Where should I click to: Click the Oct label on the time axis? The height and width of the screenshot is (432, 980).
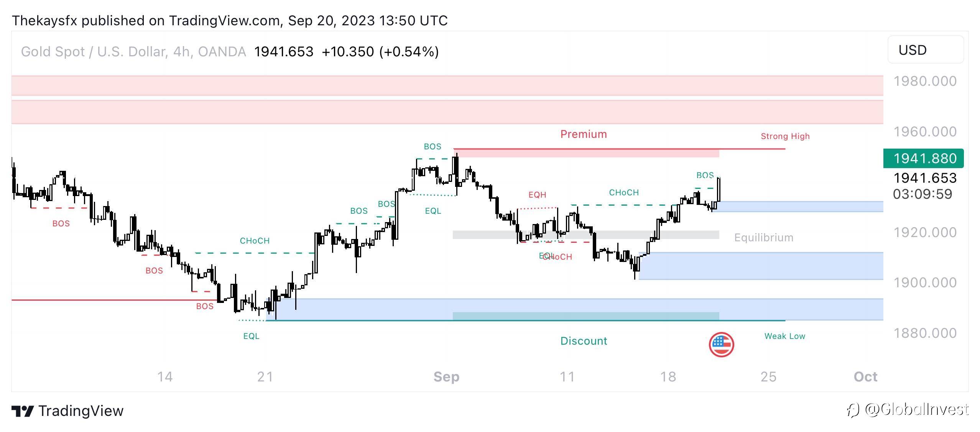865,377
